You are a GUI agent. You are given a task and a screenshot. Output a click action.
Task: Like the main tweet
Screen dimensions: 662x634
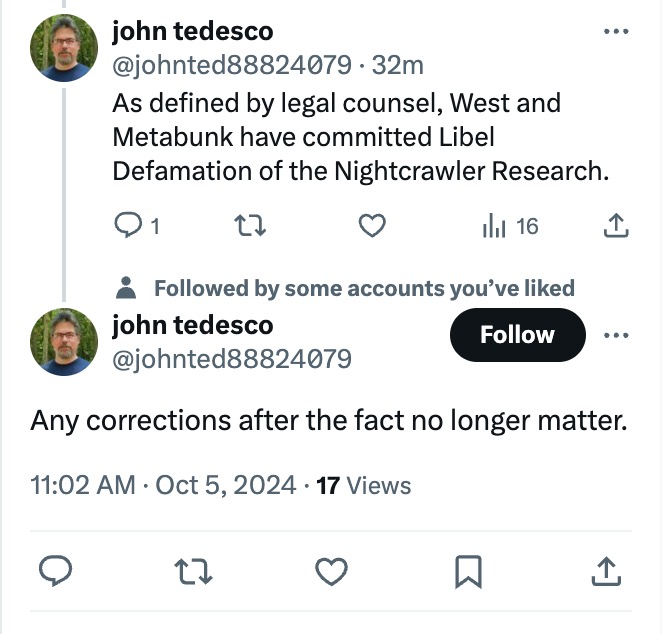tap(330, 571)
